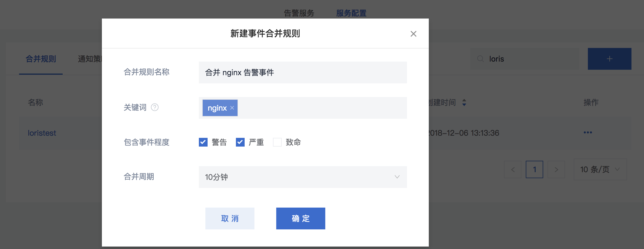The height and width of the screenshot is (249, 644).
Task: Go to previous page arrow
Action: point(513,169)
